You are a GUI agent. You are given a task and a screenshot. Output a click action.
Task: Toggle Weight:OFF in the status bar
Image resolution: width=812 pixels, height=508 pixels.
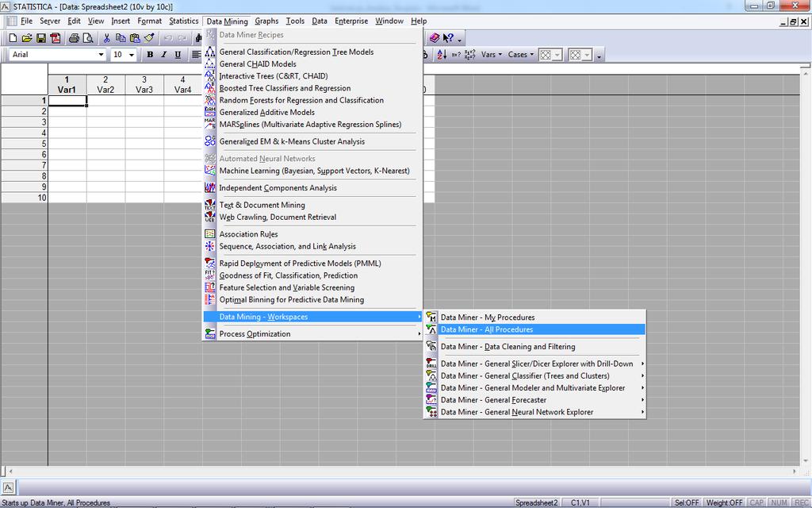(x=725, y=502)
